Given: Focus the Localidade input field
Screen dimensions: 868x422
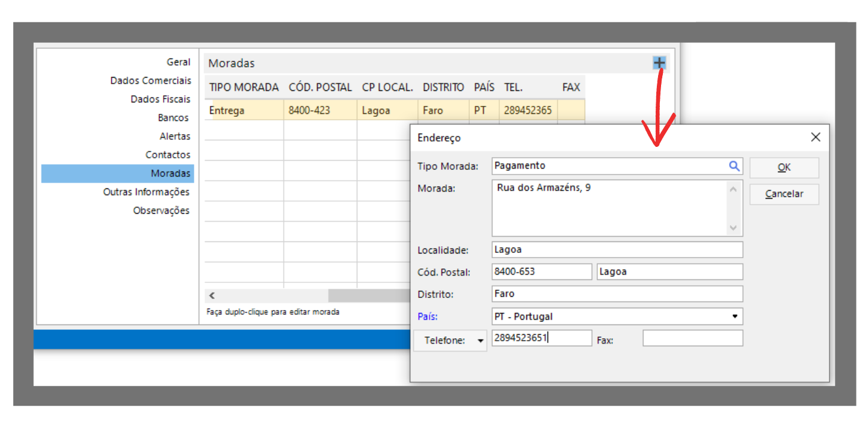Looking at the screenshot, I should click(617, 250).
